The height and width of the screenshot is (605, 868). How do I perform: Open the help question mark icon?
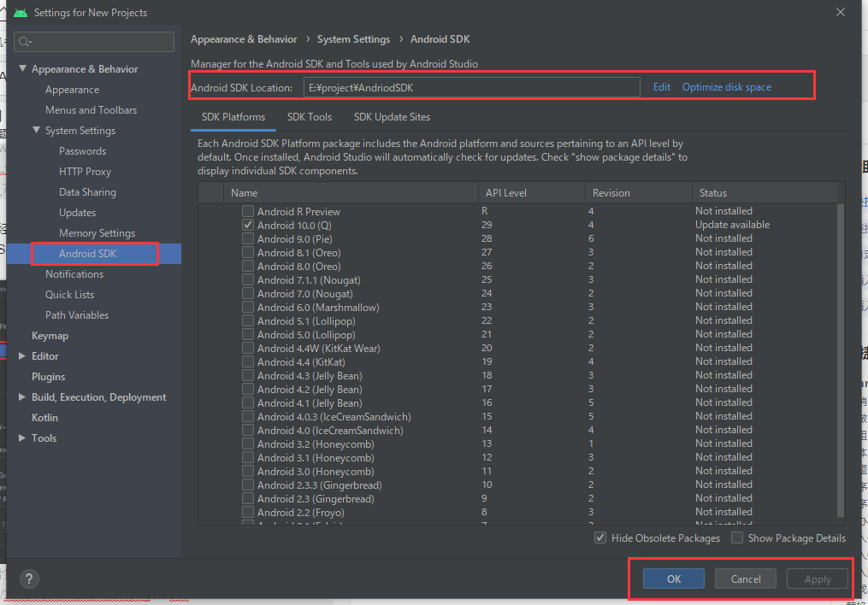(x=28, y=579)
